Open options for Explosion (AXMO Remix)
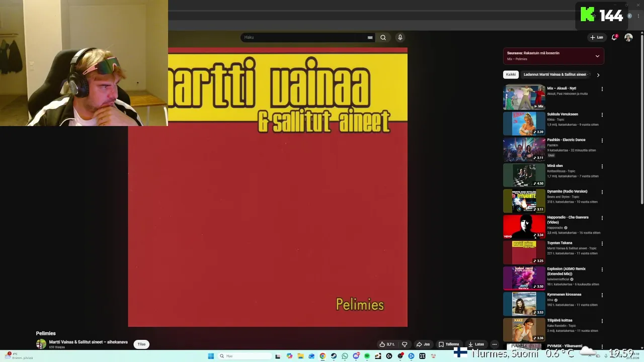Viewport: 644px width, 362px height. tap(602, 269)
